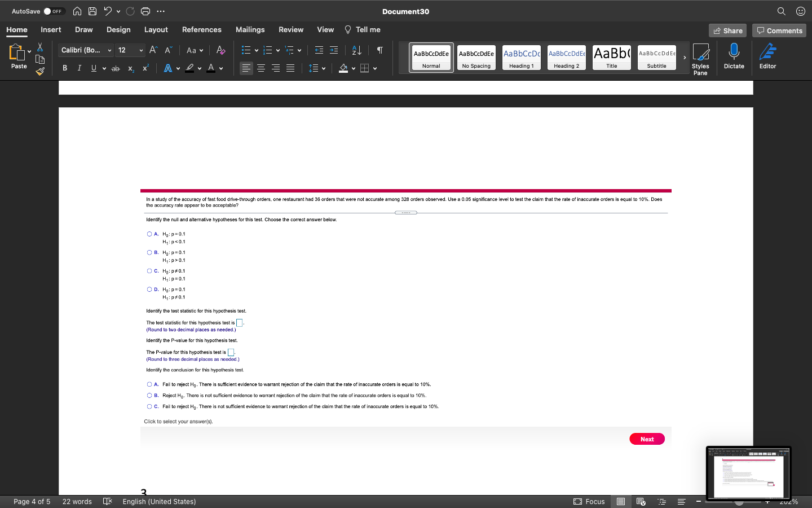This screenshot has height=508, width=812.
Task: Print the document using printer icon
Action: tap(145, 11)
